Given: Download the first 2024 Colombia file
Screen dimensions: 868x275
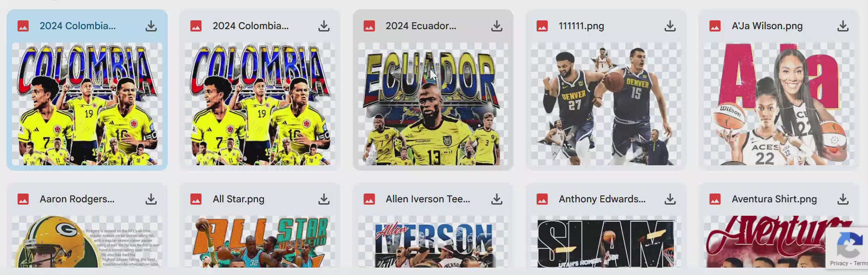Looking at the screenshot, I should click(151, 26).
